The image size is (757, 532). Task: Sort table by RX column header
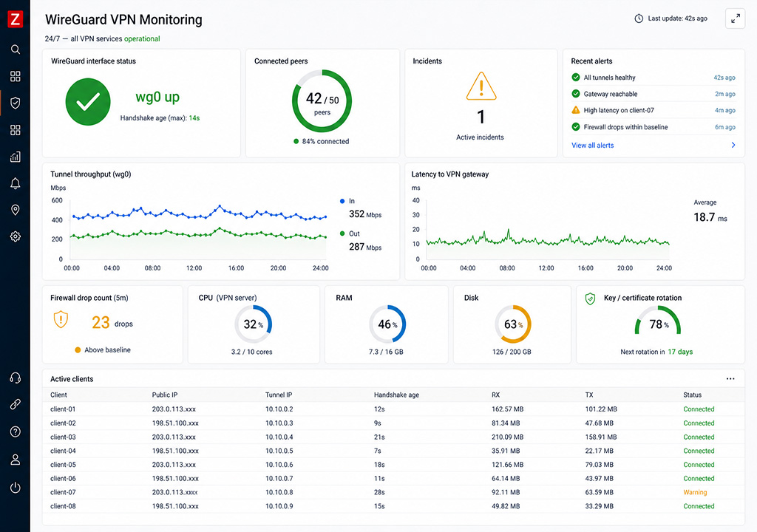(x=496, y=395)
